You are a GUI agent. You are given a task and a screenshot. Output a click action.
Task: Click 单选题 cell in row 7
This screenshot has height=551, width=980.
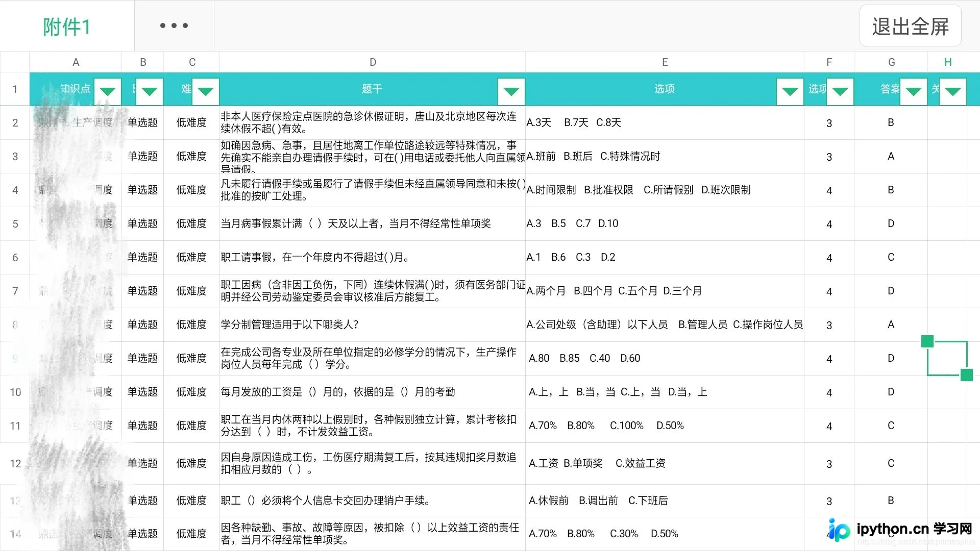142,291
